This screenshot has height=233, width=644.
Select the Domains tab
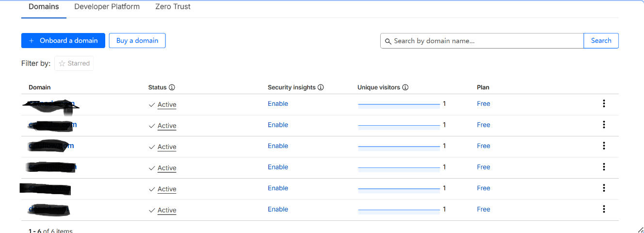click(44, 7)
